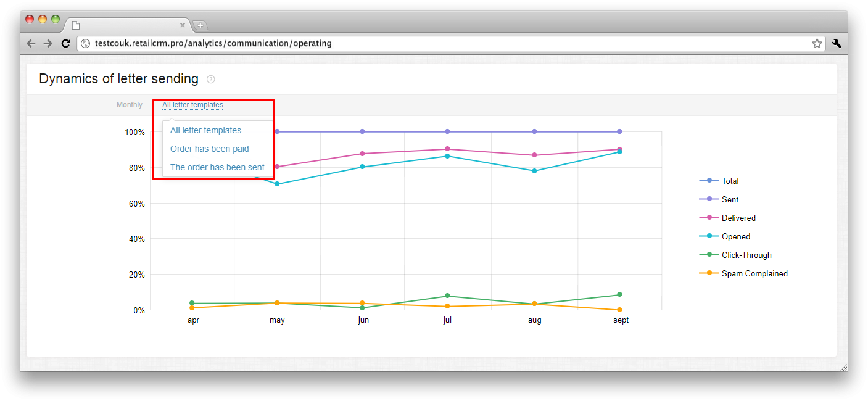Click the Dynamics of letter sending heading

118,79
